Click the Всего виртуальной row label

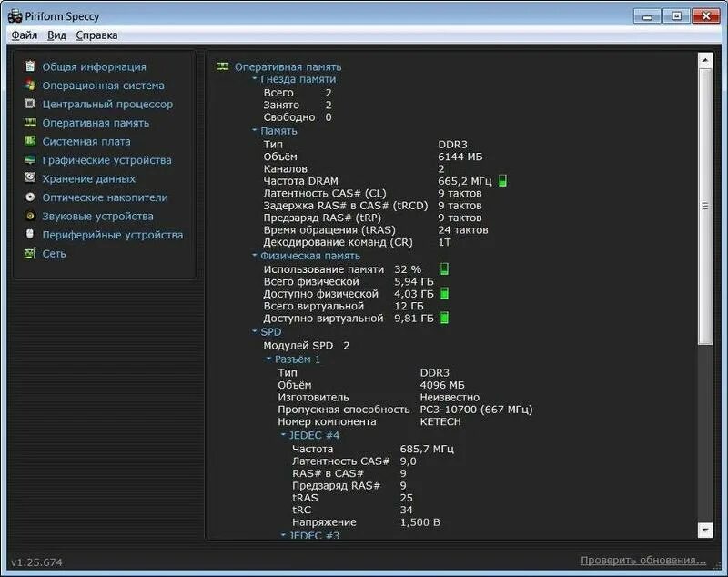click(x=313, y=306)
